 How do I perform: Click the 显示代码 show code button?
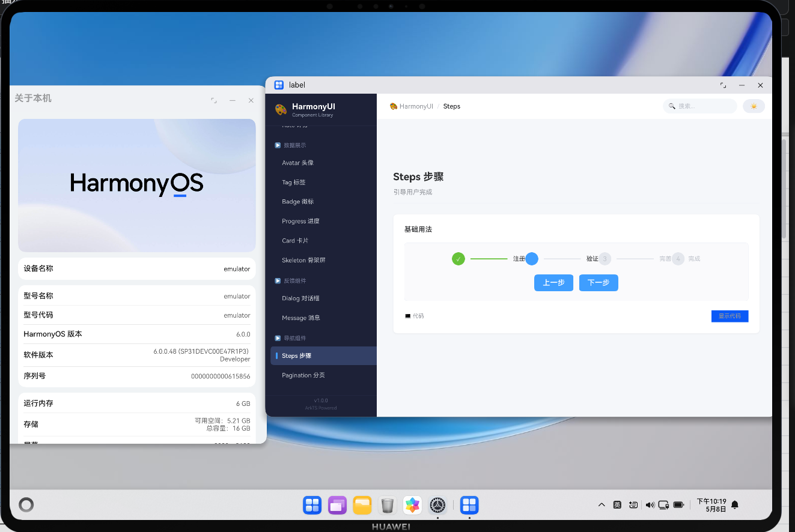[730, 316]
